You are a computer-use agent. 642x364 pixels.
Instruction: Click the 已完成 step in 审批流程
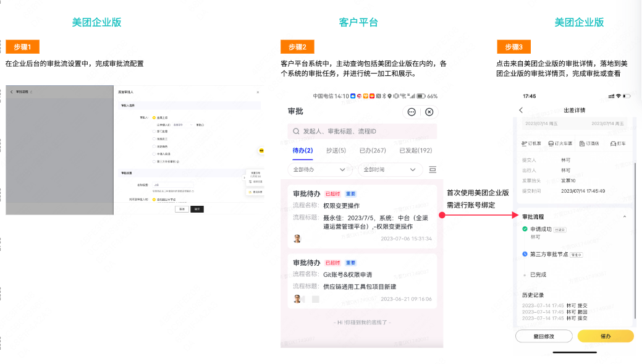(538, 275)
